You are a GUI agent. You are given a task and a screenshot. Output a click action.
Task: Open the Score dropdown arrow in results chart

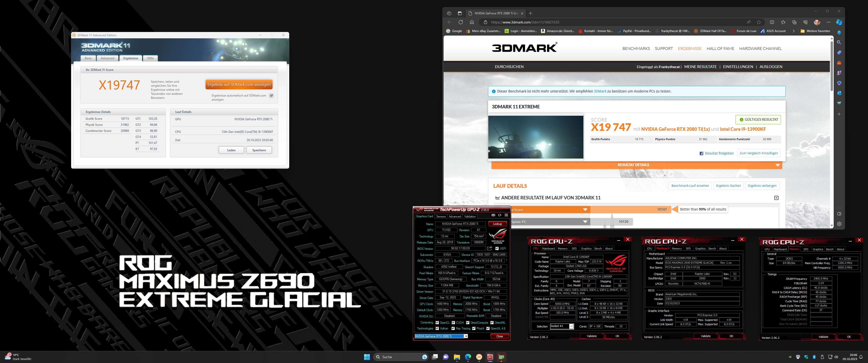tap(585, 210)
